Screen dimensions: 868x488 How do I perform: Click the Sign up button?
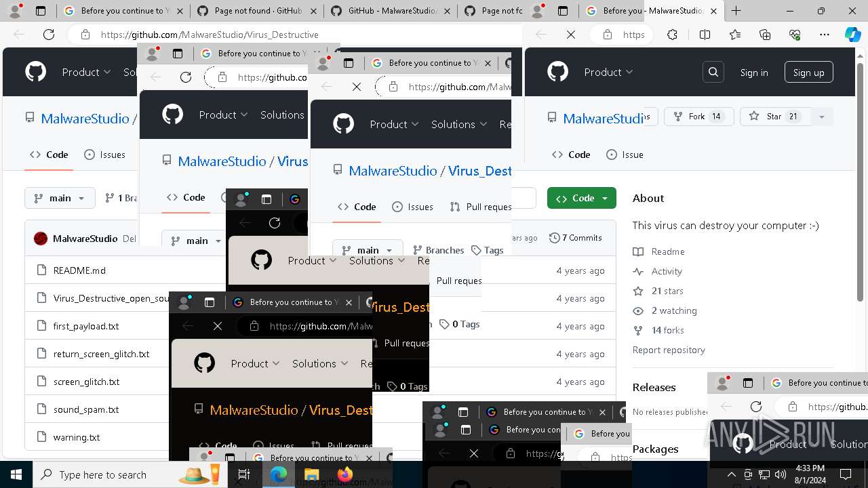(x=808, y=73)
